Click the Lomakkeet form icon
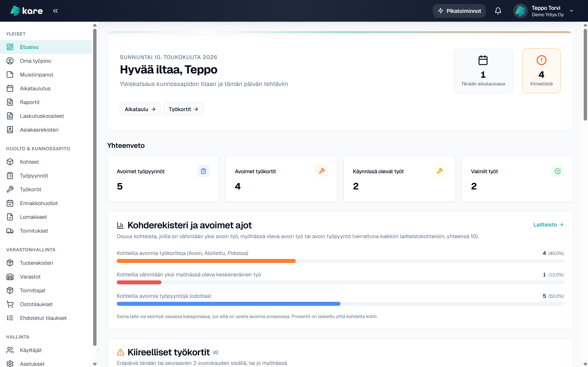The width and height of the screenshot is (588, 367). [x=10, y=217]
